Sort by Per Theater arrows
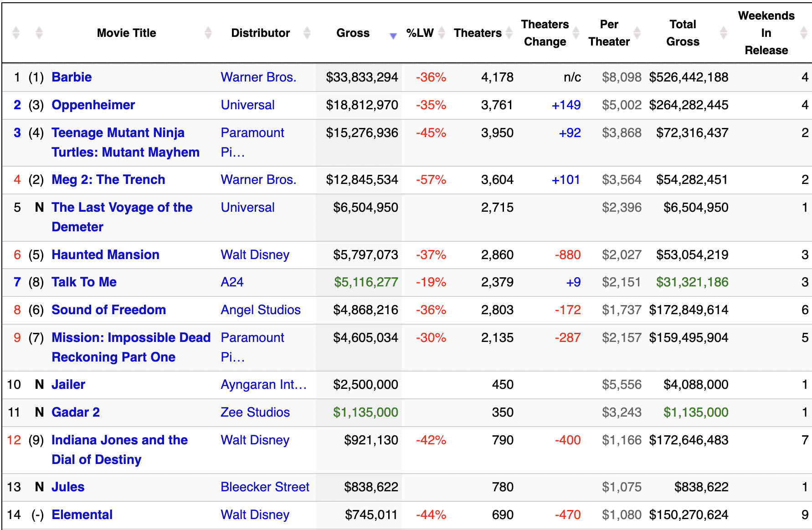Viewport: 812px width, 530px height. [637, 33]
